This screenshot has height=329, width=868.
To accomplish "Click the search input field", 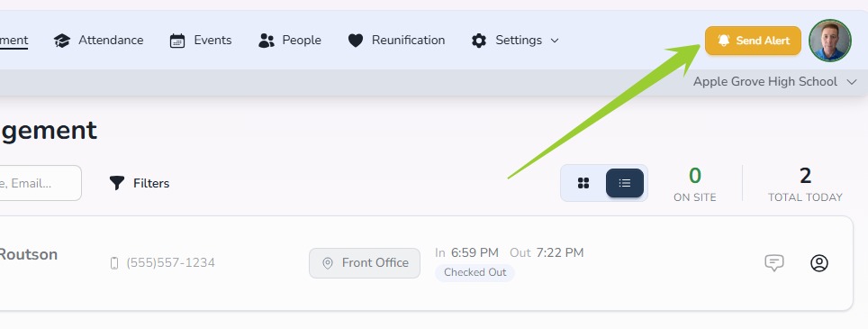I will pos(39,183).
